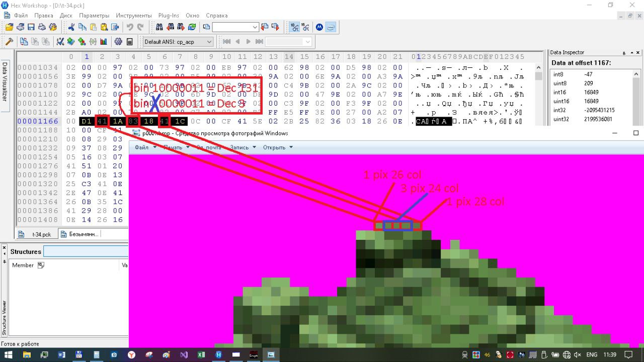
Task: Open the Справка menu
Action: (217, 16)
